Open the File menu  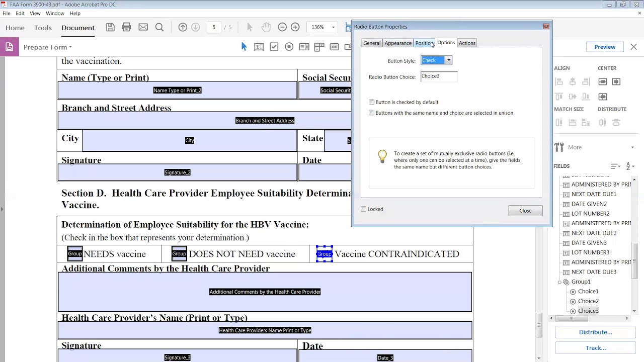(x=7, y=13)
